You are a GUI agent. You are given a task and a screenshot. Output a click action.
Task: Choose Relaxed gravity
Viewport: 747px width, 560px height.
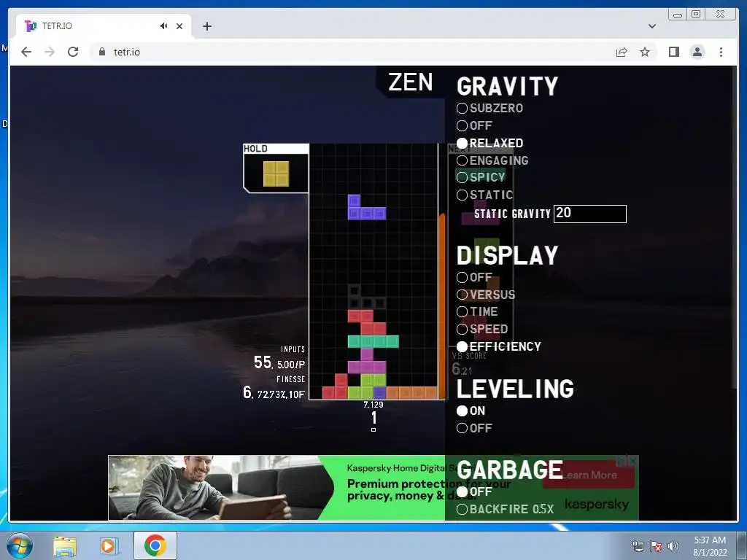click(x=489, y=143)
